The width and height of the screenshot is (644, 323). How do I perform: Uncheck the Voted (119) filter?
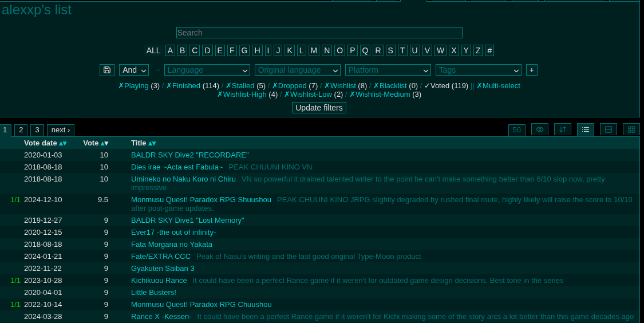[x=446, y=86]
